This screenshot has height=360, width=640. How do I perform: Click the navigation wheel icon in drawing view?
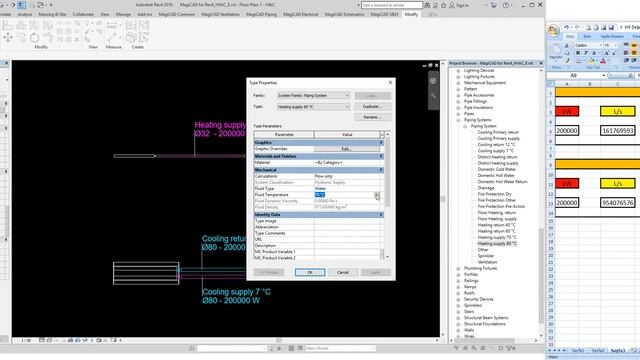pyautogui.click(x=433, y=81)
